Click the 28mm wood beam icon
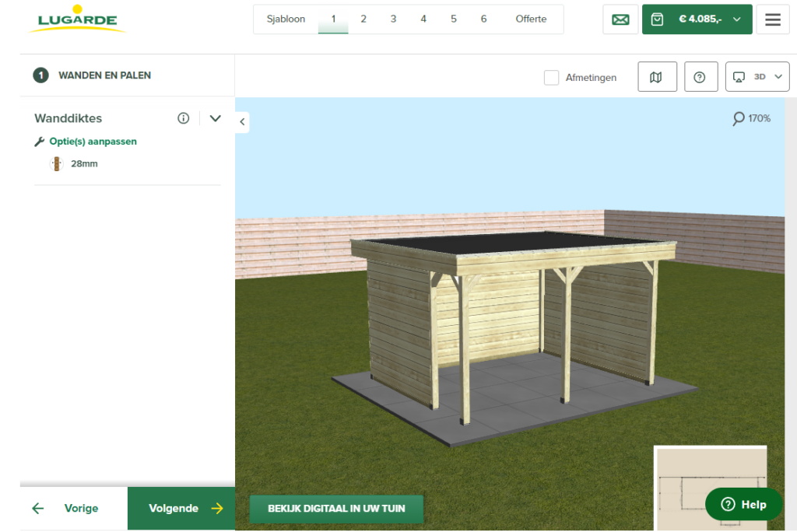797x532 pixels. pos(56,163)
